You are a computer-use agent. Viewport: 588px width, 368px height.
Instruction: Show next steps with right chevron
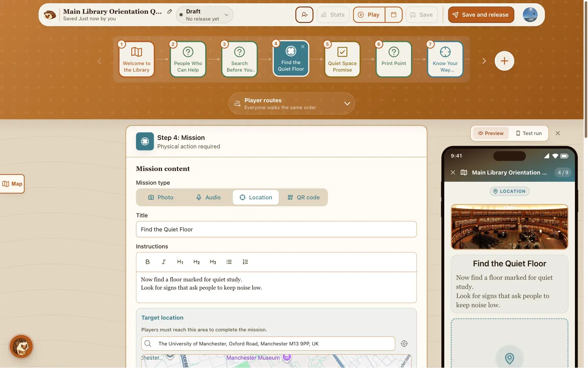tap(484, 61)
